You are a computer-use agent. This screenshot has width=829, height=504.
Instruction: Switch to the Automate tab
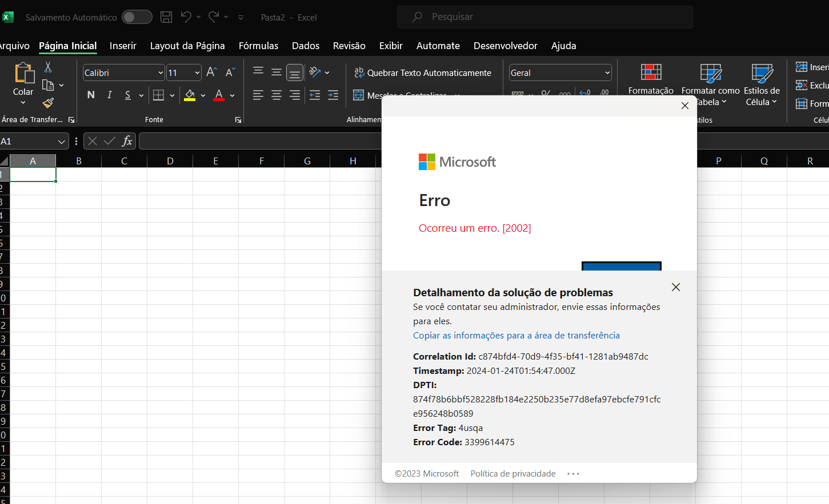click(x=438, y=46)
